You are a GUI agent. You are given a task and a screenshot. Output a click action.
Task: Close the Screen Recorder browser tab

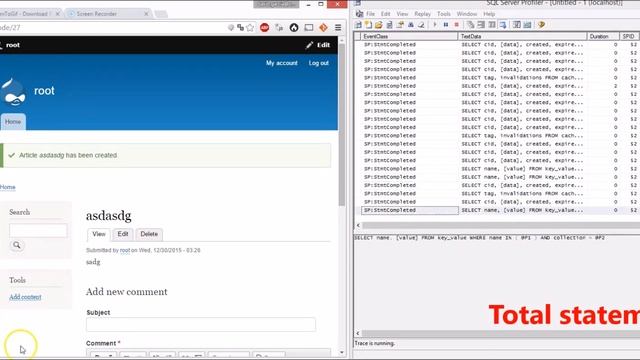(x=146, y=14)
